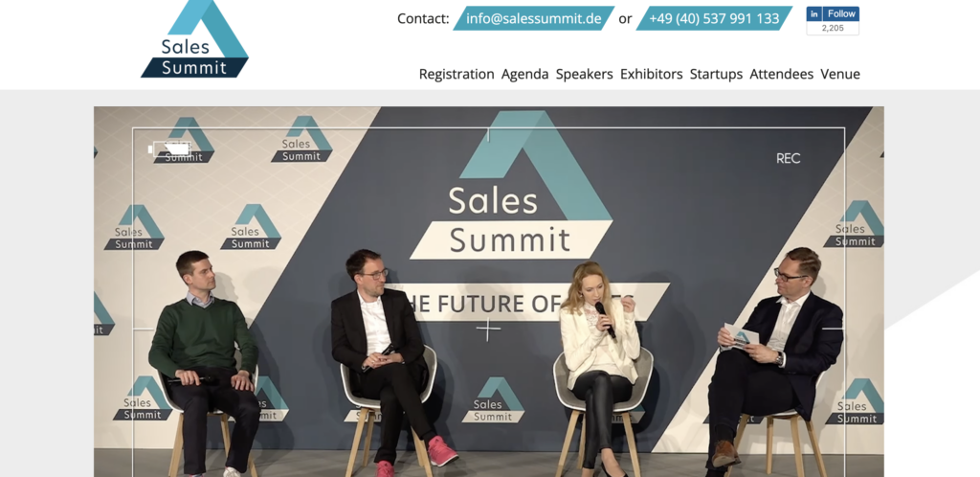Click the Sales Summit logo in header
The image size is (980, 477).
click(194, 38)
